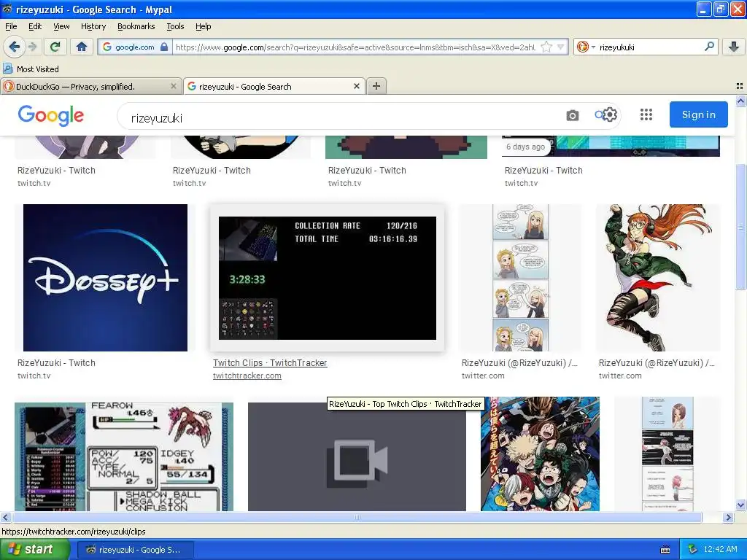Reload the page with the refresh icon

click(55, 47)
